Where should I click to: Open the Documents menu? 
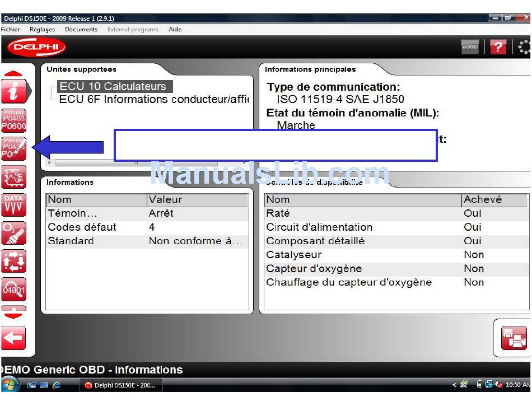(81, 29)
